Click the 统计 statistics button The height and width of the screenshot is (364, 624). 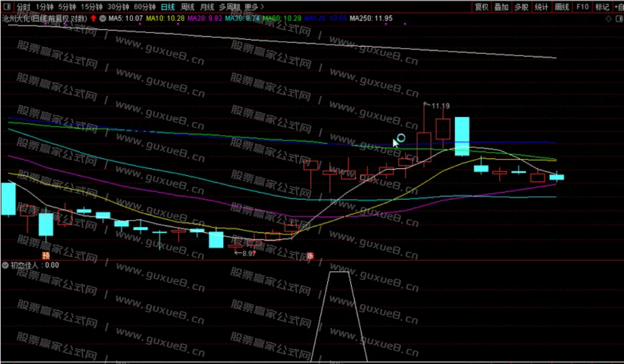click(x=541, y=7)
